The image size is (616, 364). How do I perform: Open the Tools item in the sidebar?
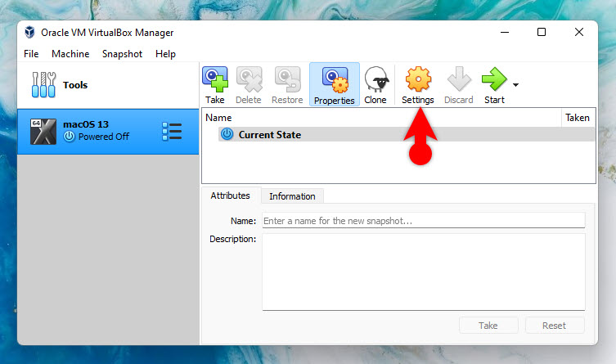click(x=108, y=85)
